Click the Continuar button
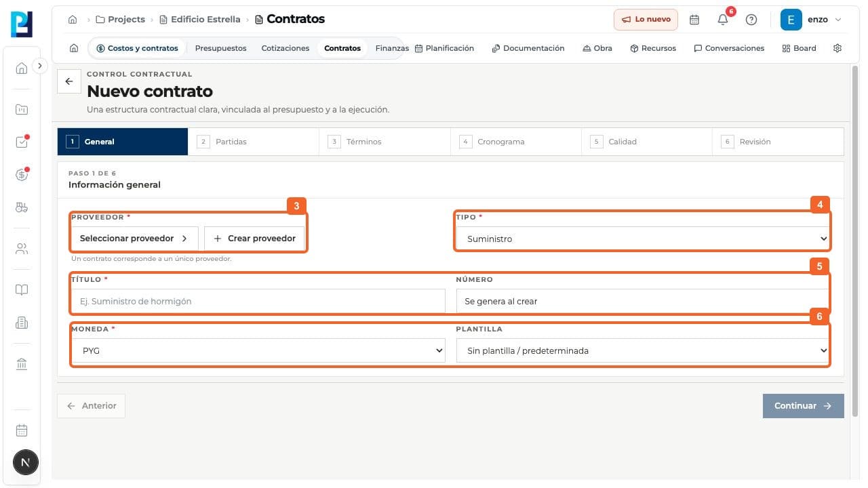The image size is (868, 488). pyautogui.click(x=804, y=405)
